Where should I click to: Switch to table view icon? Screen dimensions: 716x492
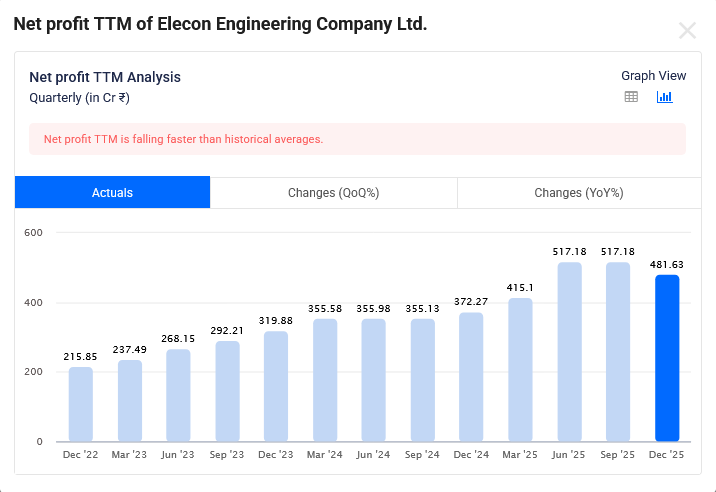(x=631, y=97)
